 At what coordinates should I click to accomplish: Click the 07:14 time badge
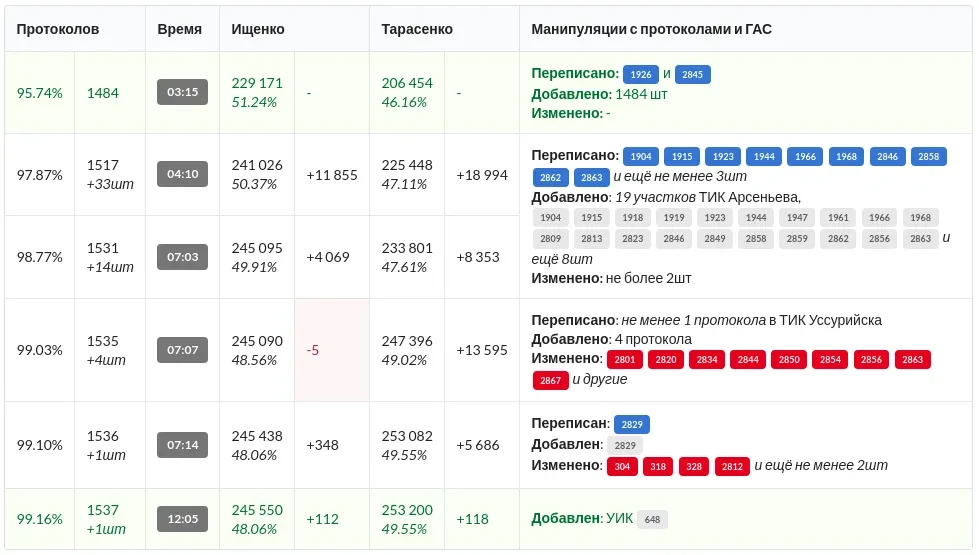click(182, 444)
